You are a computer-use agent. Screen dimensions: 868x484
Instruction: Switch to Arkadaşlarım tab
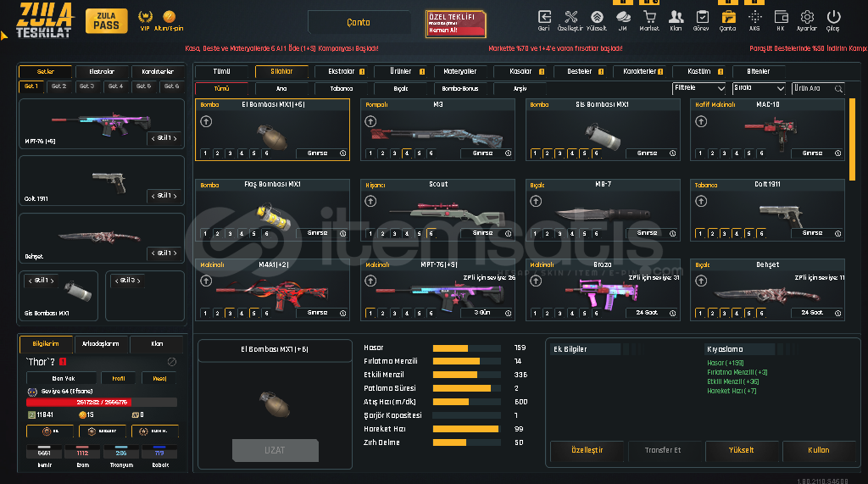click(101, 344)
